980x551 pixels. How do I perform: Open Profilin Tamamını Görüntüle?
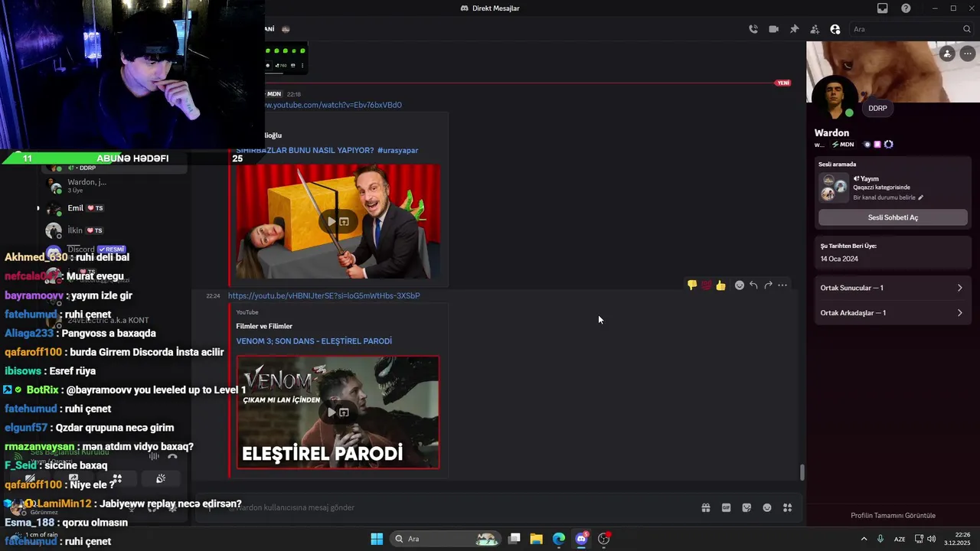point(893,516)
